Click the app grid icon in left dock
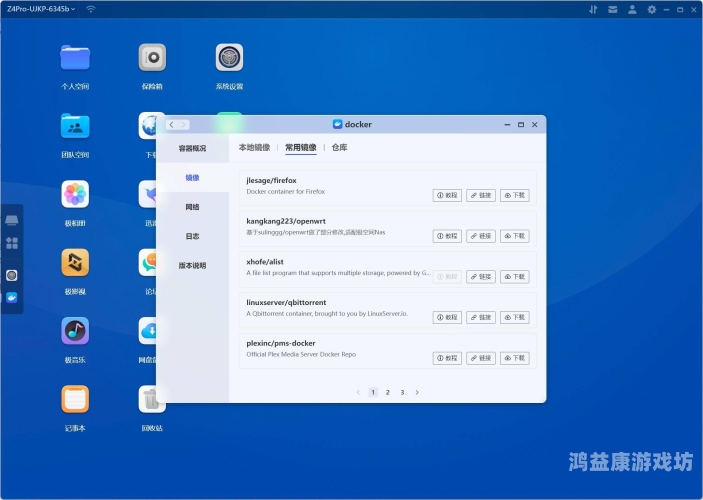703x500 pixels. pos(12,243)
